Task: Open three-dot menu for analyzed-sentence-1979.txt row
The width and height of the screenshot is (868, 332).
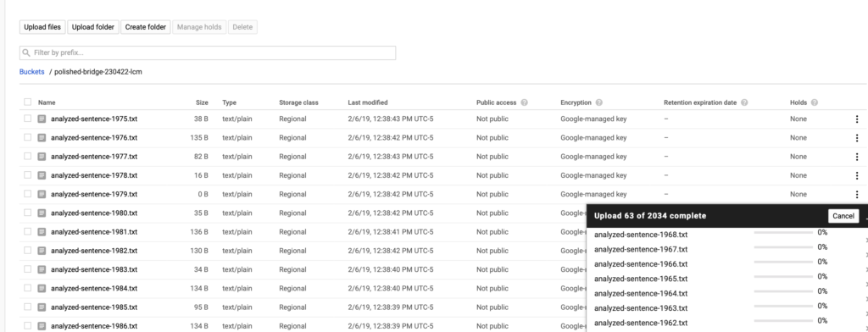Action: click(x=857, y=194)
